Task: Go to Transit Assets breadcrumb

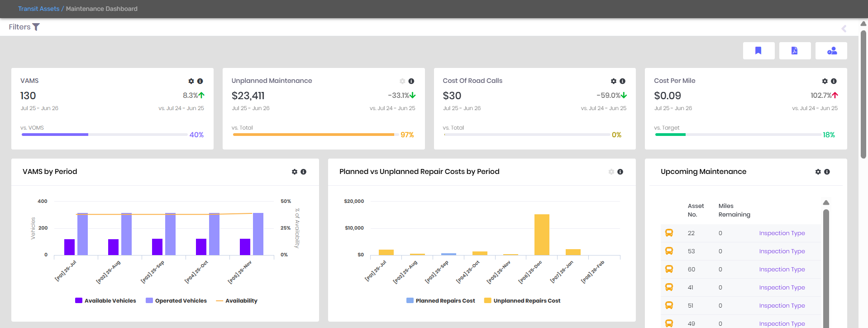Action: 38,9
